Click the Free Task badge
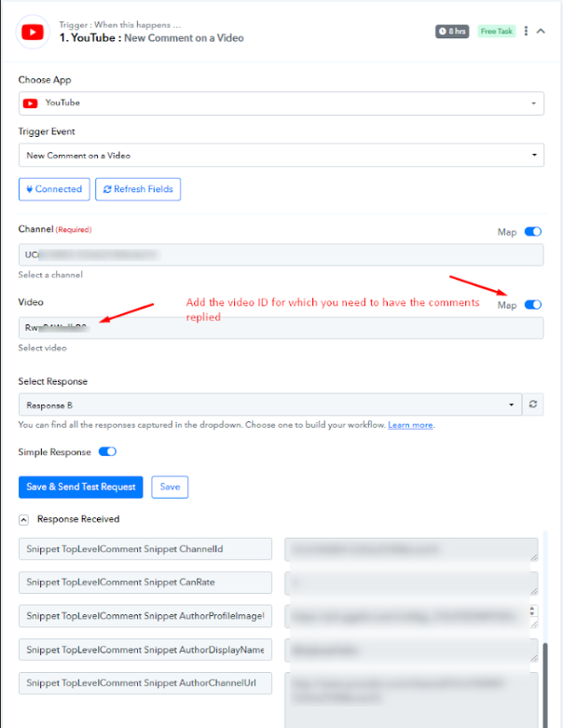 497,31
